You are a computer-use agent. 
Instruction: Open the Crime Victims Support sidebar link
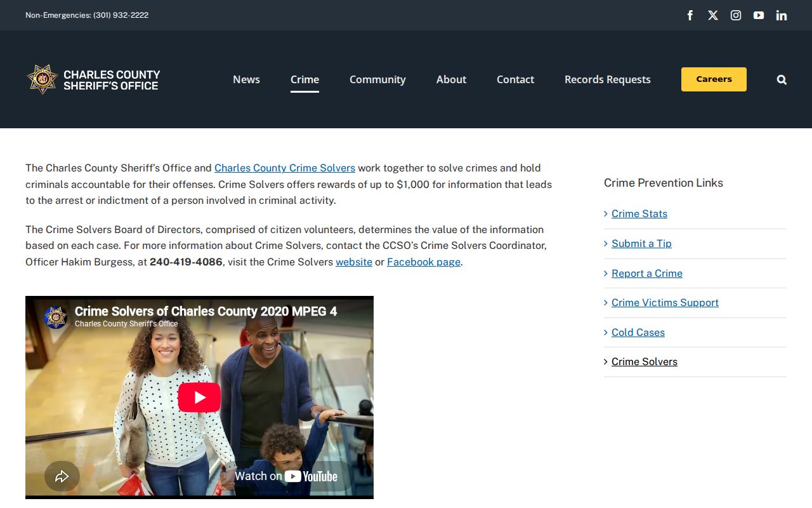point(665,303)
